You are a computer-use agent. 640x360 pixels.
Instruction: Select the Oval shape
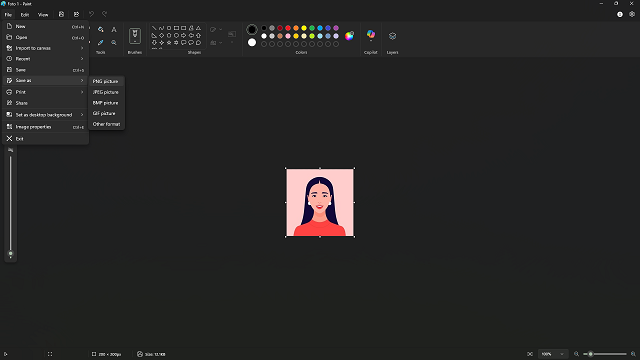tap(169, 28)
